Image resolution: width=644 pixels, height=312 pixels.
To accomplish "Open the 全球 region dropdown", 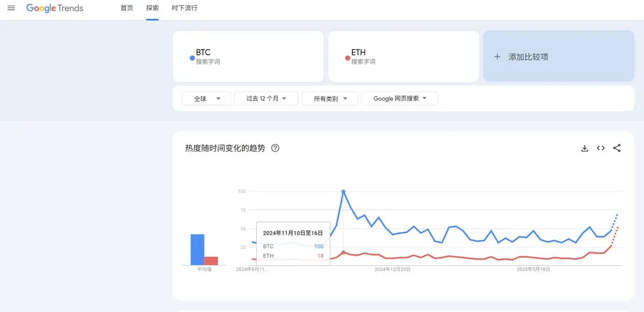I will coord(207,98).
